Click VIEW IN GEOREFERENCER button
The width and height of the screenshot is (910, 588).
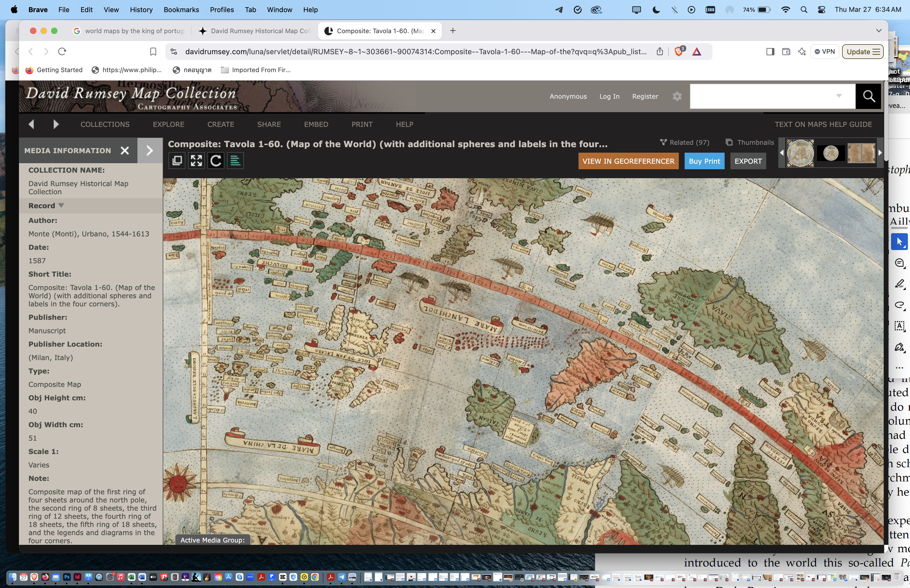click(628, 161)
